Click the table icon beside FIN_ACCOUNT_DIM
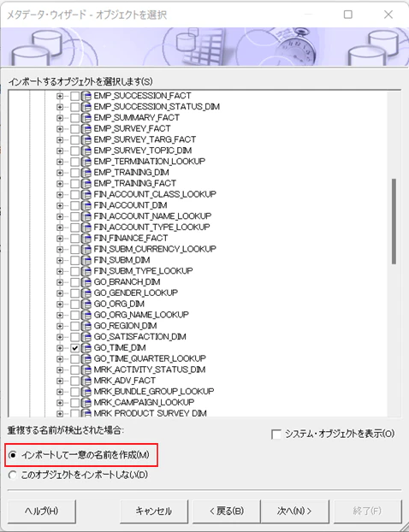The width and height of the screenshot is (409, 532). (x=86, y=205)
